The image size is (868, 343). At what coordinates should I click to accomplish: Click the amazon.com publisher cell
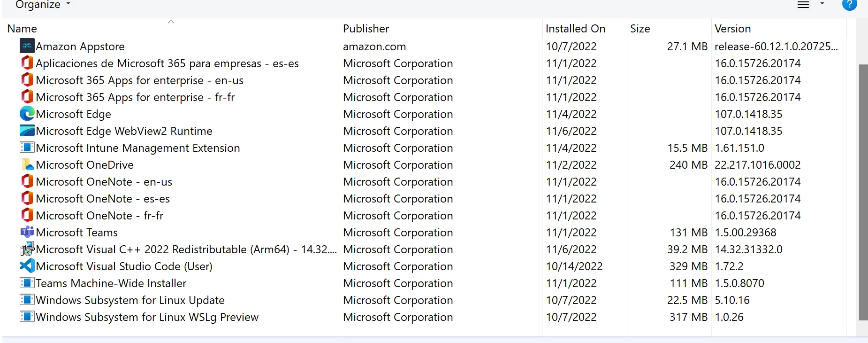(x=374, y=47)
